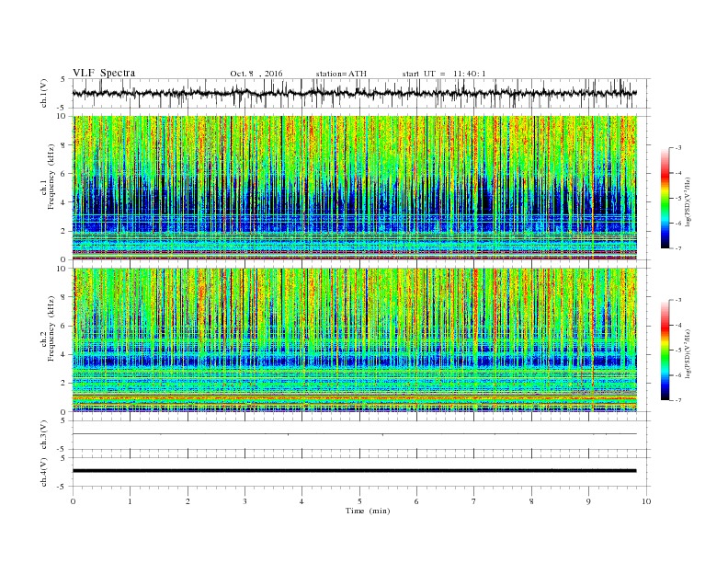The height and width of the screenshot is (563, 728).
Task: Click the "ch.4(V)" axis label
Action: (x=43, y=472)
